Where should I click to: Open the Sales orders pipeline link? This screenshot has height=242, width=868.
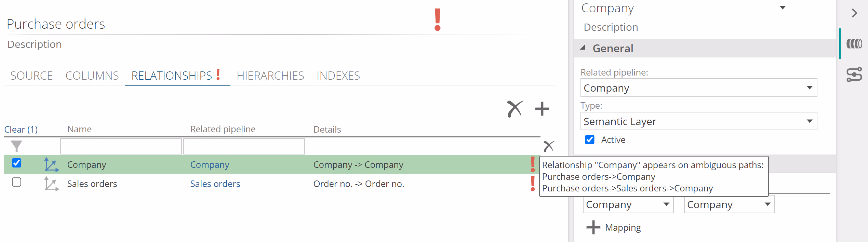coord(215,184)
